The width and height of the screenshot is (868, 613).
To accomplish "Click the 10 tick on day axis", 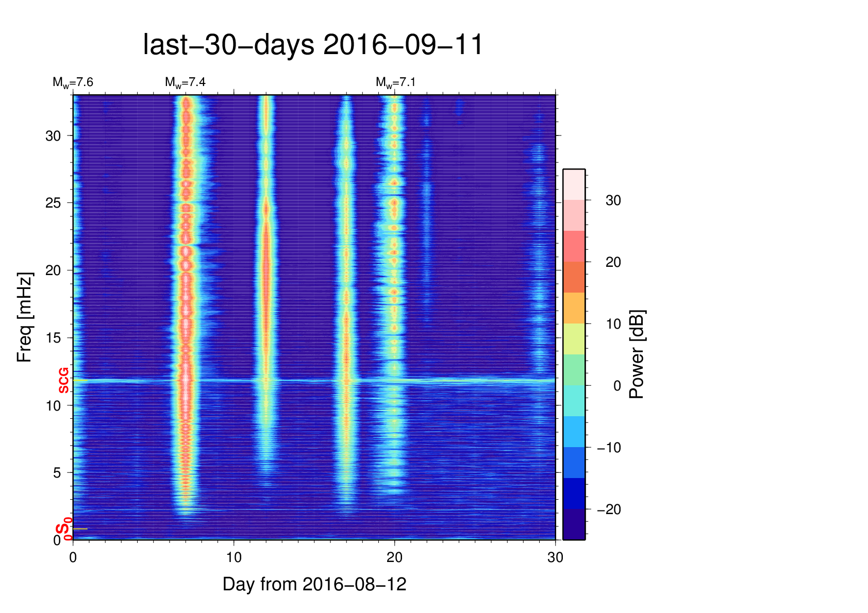I will point(233,557).
